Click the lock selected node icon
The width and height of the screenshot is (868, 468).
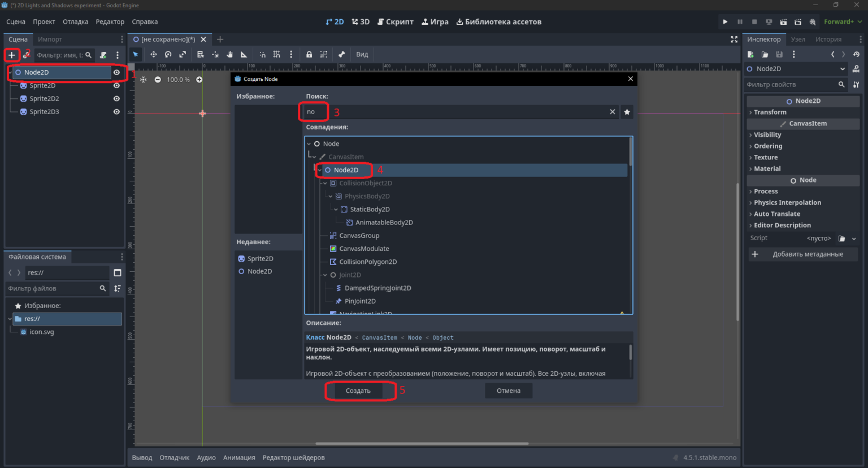309,54
